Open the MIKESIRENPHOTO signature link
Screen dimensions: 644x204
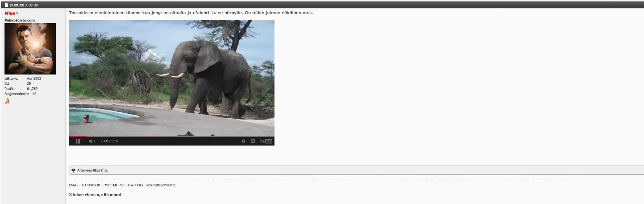(x=161, y=185)
